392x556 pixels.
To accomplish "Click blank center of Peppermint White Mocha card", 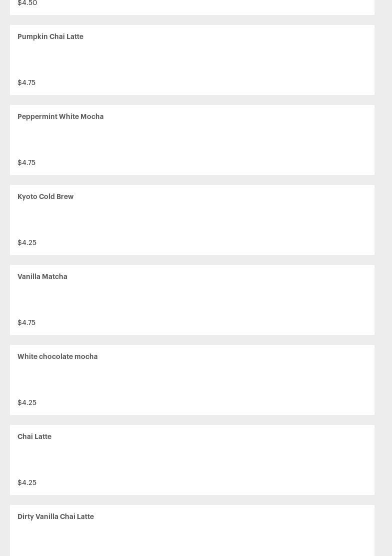I will pos(192,140).
